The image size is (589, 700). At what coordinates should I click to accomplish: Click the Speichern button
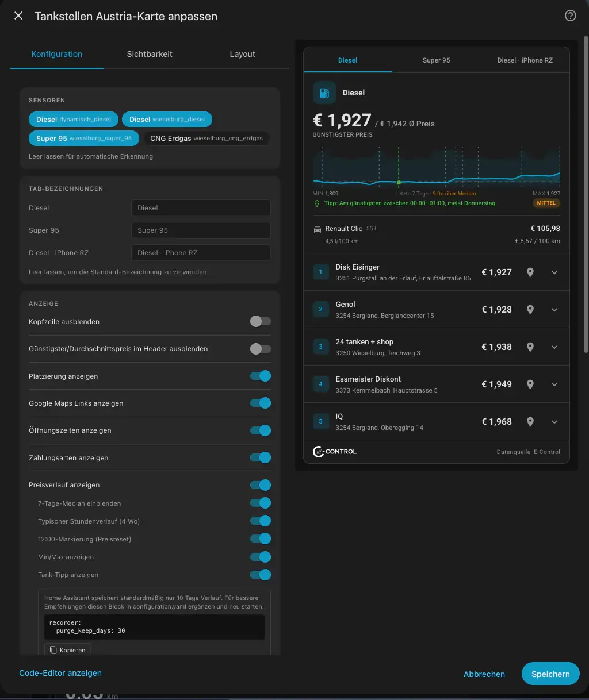coord(550,674)
